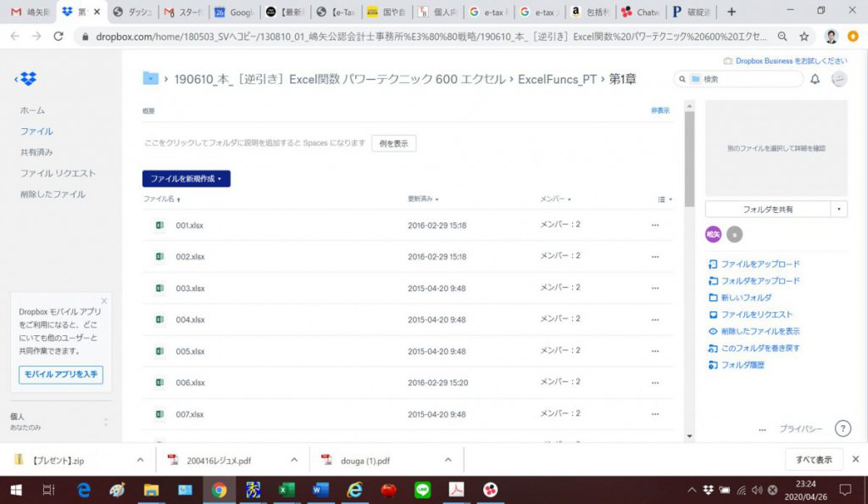Image resolution: width=868 pixels, height=504 pixels.
Task: Click the 検索 search field
Action: [x=746, y=79]
